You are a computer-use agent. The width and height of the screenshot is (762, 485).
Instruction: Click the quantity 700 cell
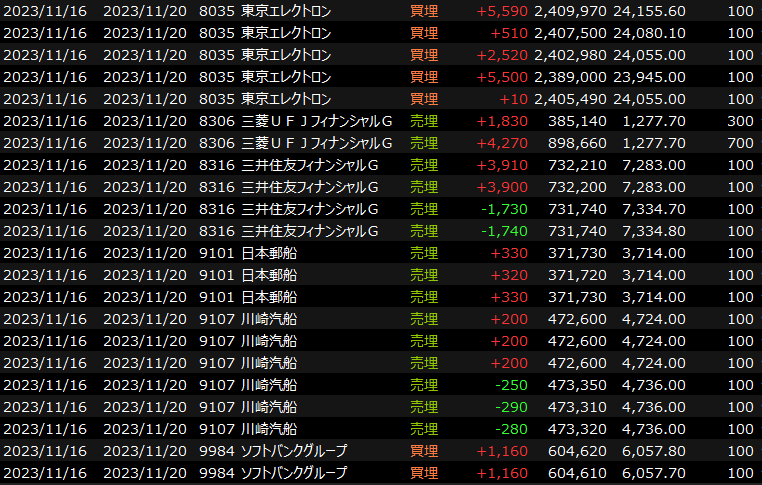pos(740,143)
